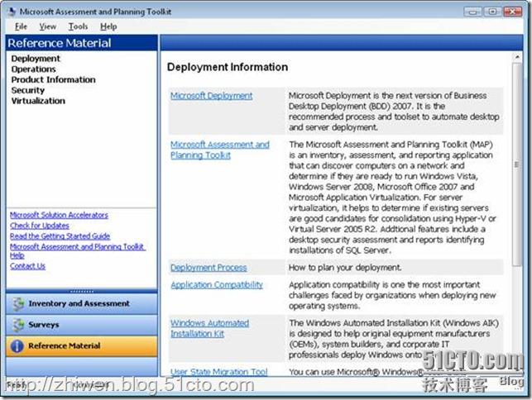The height and width of the screenshot is (400, 532).
Task: Open the Help menu
Action: click(x=108, y=26)
